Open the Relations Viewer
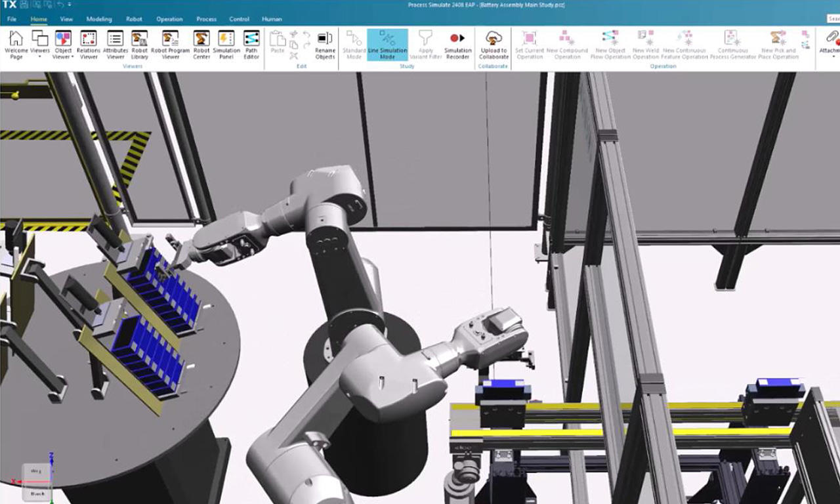Screen dimensions: 840x504 pyautogui.click(x=89, y=45)
